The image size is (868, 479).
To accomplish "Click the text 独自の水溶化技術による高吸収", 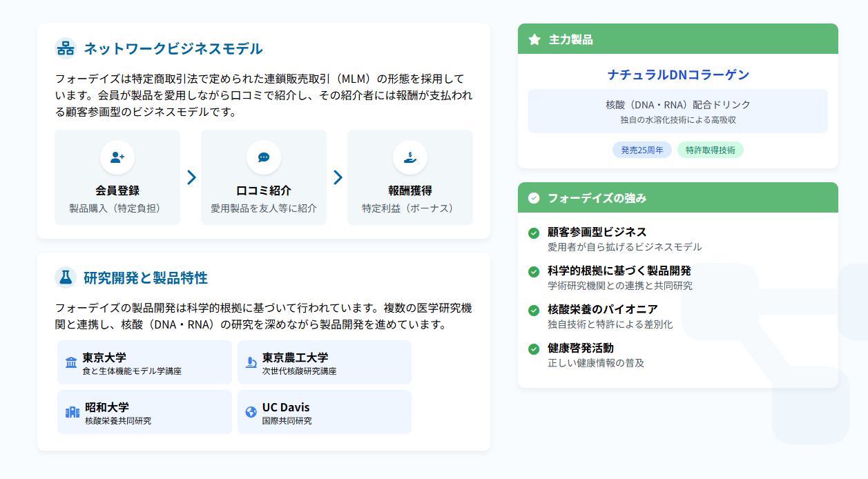I will 678,120.
